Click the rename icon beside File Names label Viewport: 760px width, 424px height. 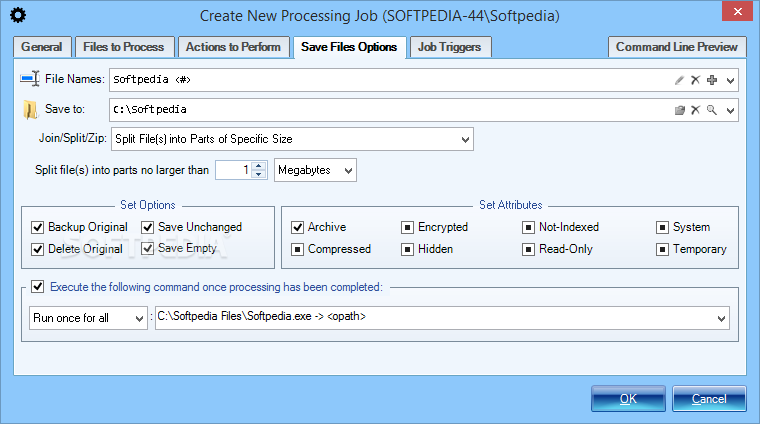coord(30,79)
